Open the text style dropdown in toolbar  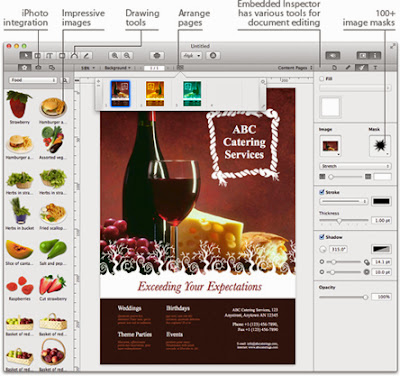coord(191,56)
